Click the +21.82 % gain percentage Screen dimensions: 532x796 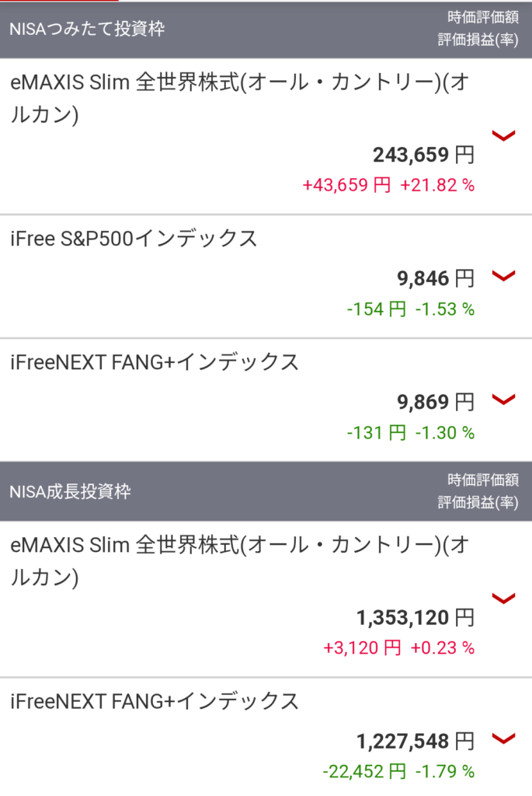(437, 186)
